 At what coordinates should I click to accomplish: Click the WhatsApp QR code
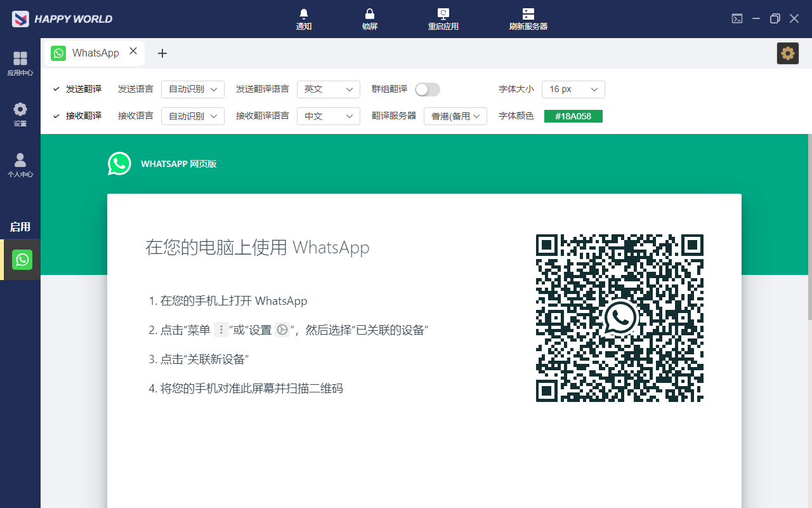(620, 318)
